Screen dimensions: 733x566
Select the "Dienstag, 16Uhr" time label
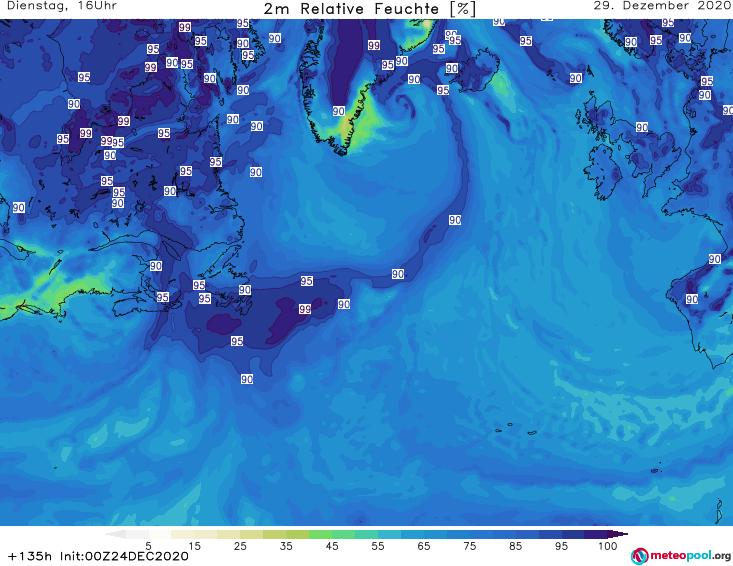(x=62, y=6)
